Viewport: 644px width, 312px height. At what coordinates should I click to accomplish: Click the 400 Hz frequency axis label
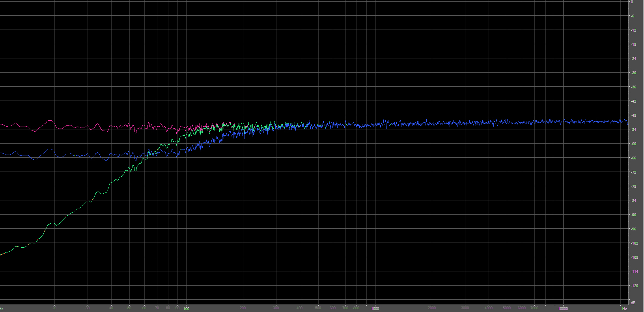point(300,308)
